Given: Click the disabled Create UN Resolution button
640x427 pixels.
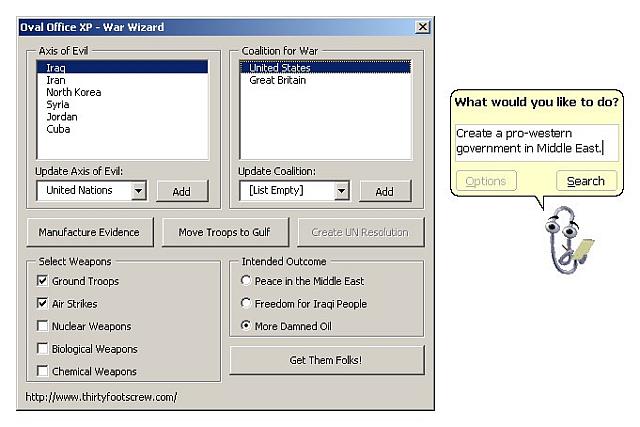Looking at the screenshot, I should (x=360, y=232).
